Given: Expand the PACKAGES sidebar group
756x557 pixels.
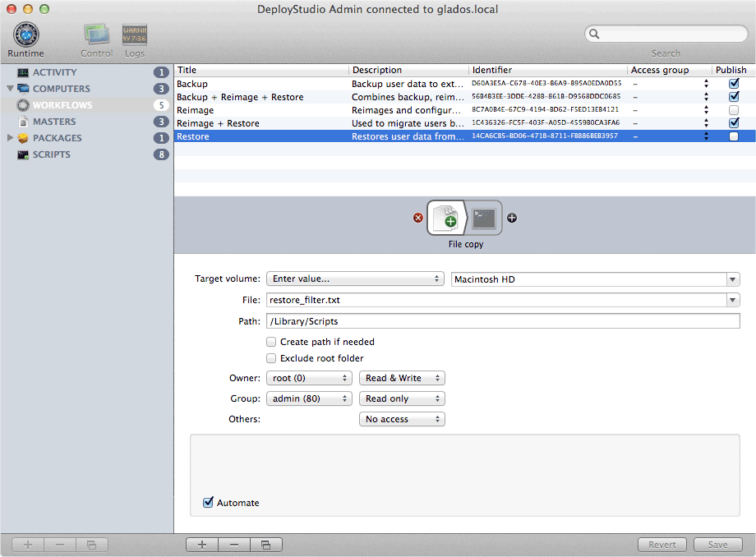Looking at the screenshot, I should coord(11,138).
